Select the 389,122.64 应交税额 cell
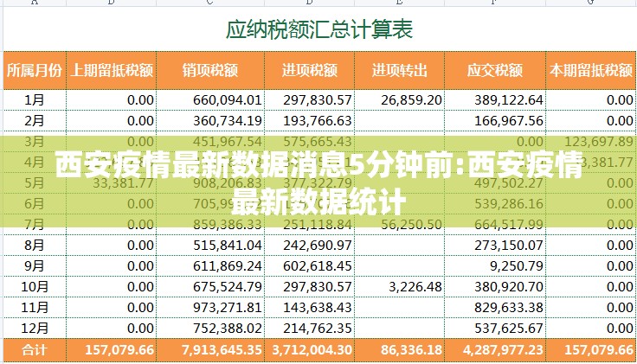The image size is (637, 364). click(x=495, y=99)
